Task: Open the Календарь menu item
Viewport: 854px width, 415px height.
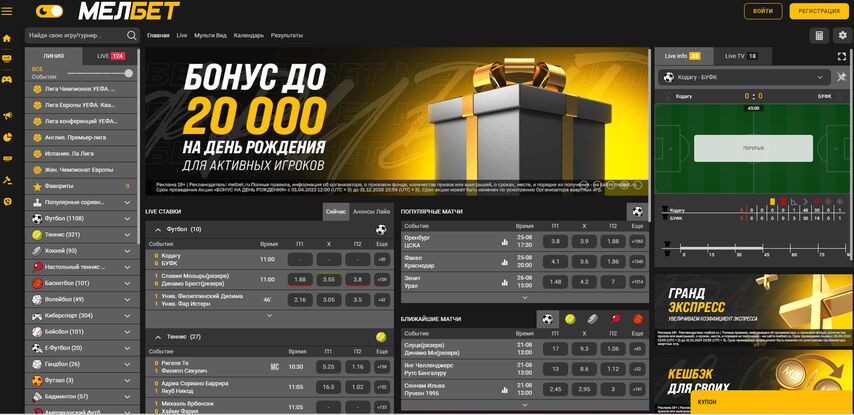Action: pos(249,35)
